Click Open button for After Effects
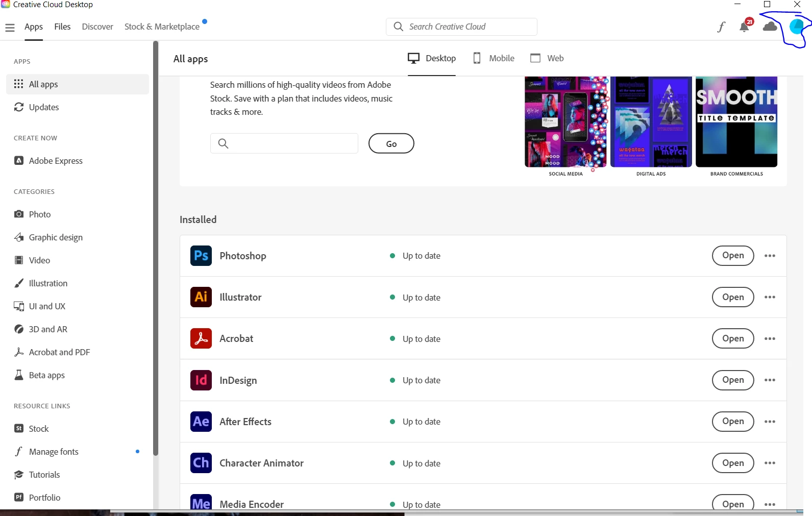 coord(733,422)
